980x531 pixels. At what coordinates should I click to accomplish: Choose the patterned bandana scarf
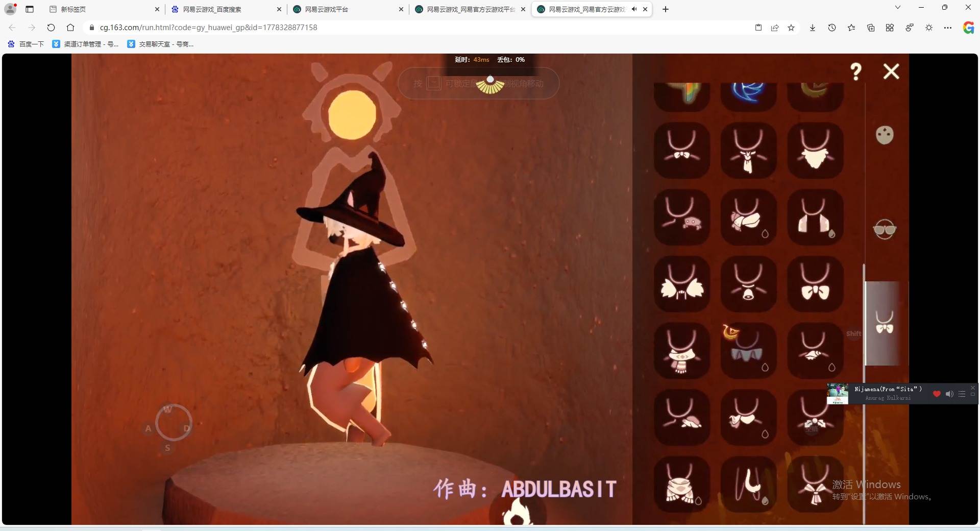point(682,485)
